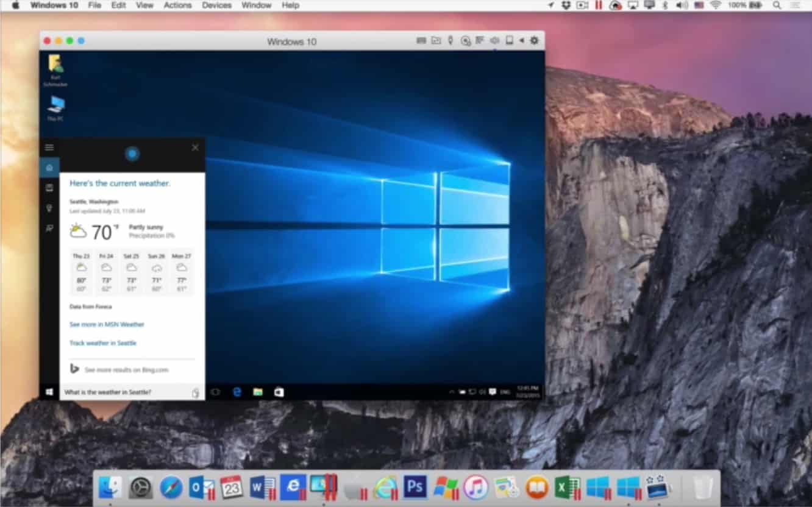Click the Windows Start button
This screenshot has width=812, height=507.
[49, 392]
